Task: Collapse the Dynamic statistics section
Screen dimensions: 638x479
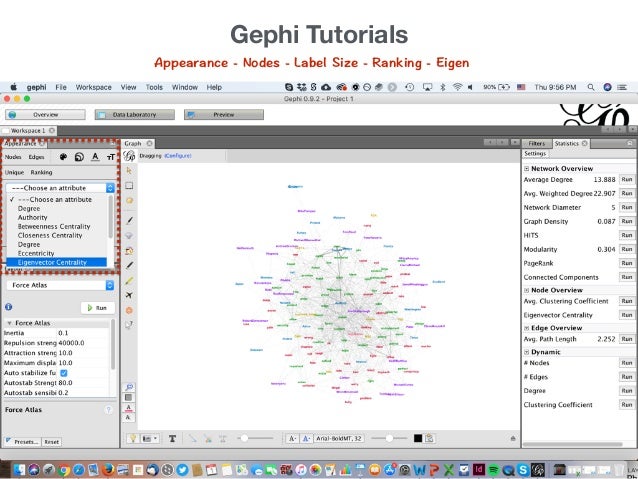Action: pyautogui.click(x=527, y=352)
